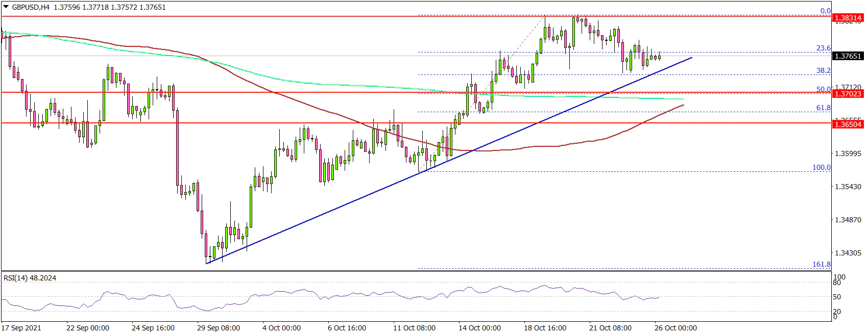Image resolution: width=868 pixels, height=335 pixels.
Task: Click the 29 Sep 08:00 time axis label
Action: coord(219,328)
